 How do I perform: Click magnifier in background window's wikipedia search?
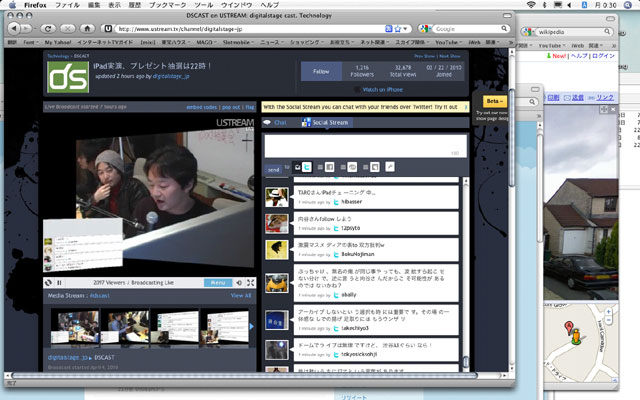coord(607,31)
